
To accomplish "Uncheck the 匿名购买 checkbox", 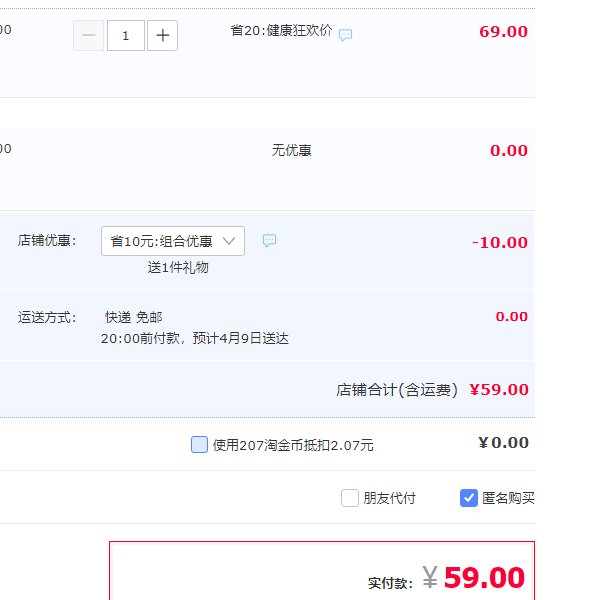I will point(469,498).
